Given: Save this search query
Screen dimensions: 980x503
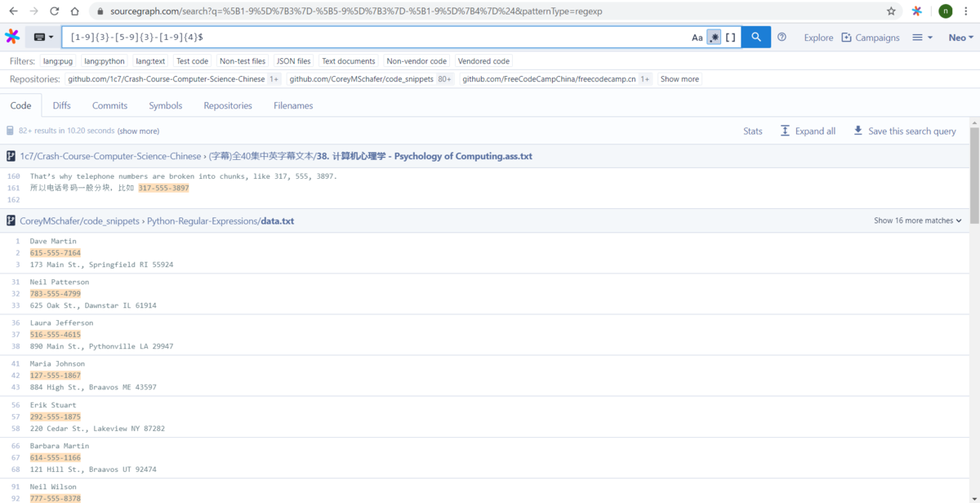Looking at the screenshot, I should point(904,131).
